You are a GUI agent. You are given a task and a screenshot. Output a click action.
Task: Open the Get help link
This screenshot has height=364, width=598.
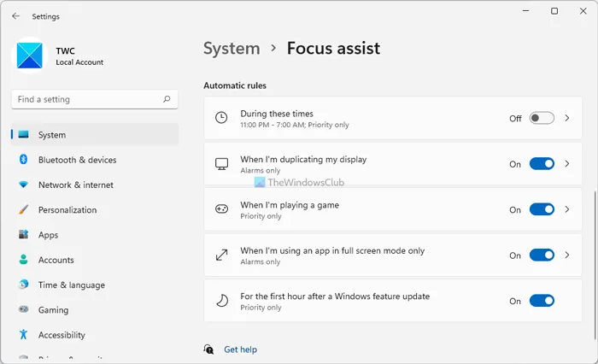240,349
